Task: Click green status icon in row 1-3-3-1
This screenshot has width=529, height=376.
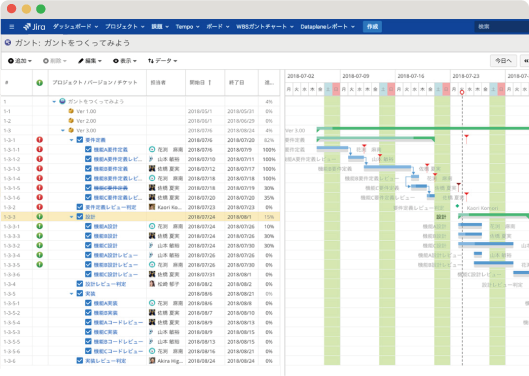Action: (40, 226)
